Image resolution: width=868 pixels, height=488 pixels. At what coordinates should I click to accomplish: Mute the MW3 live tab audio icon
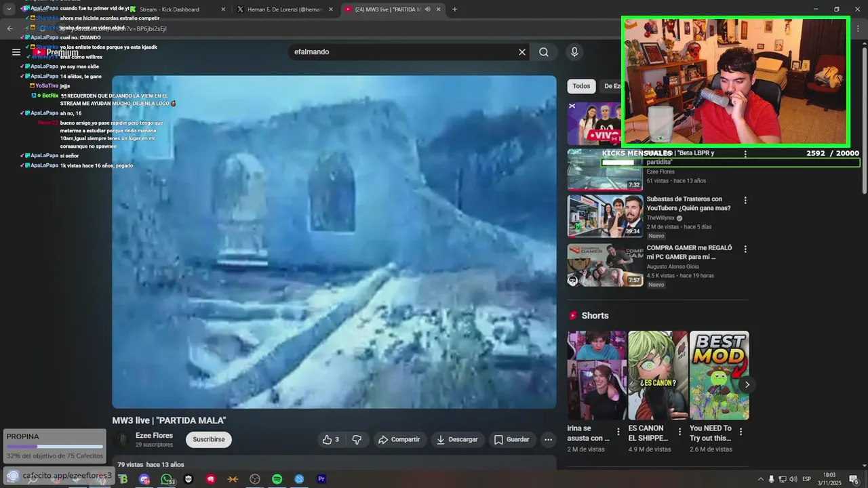[428, 9]
